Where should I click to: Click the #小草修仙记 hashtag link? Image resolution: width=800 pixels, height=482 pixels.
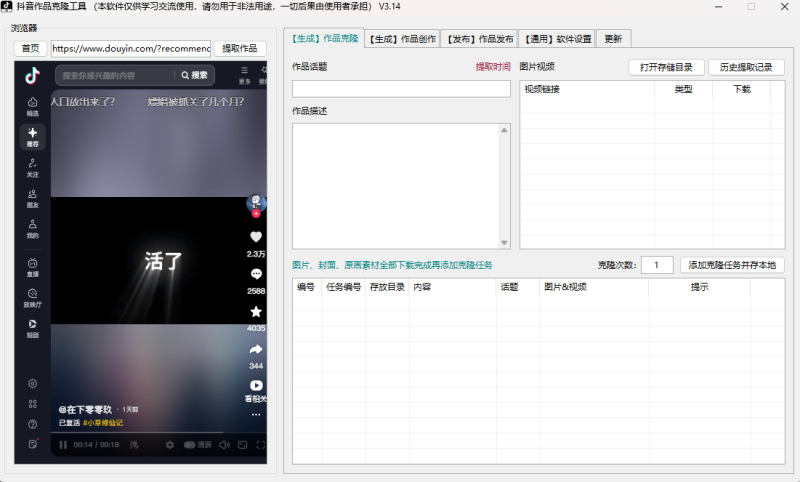103,423
